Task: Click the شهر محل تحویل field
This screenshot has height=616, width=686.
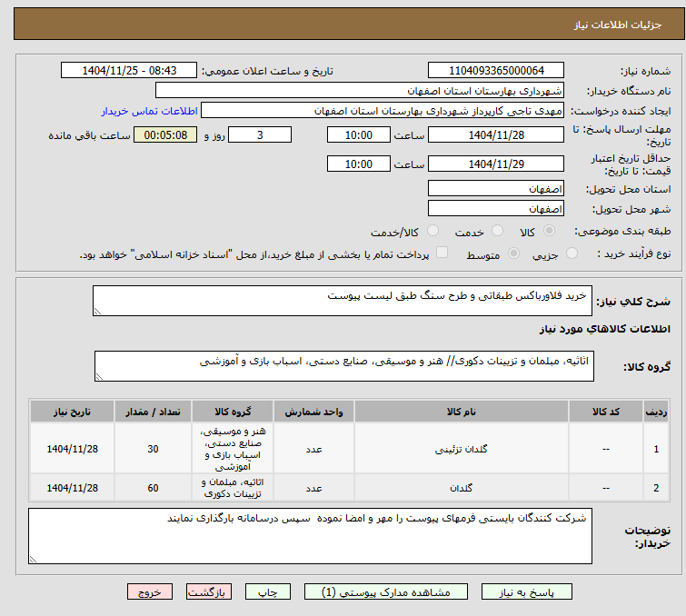Action: pos(496,209)
